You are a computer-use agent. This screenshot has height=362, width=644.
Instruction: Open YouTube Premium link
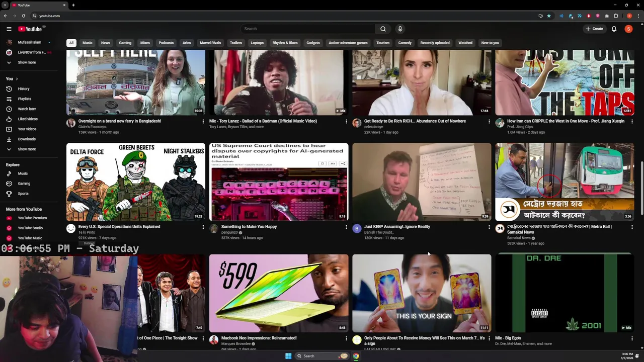click(32, 218)
